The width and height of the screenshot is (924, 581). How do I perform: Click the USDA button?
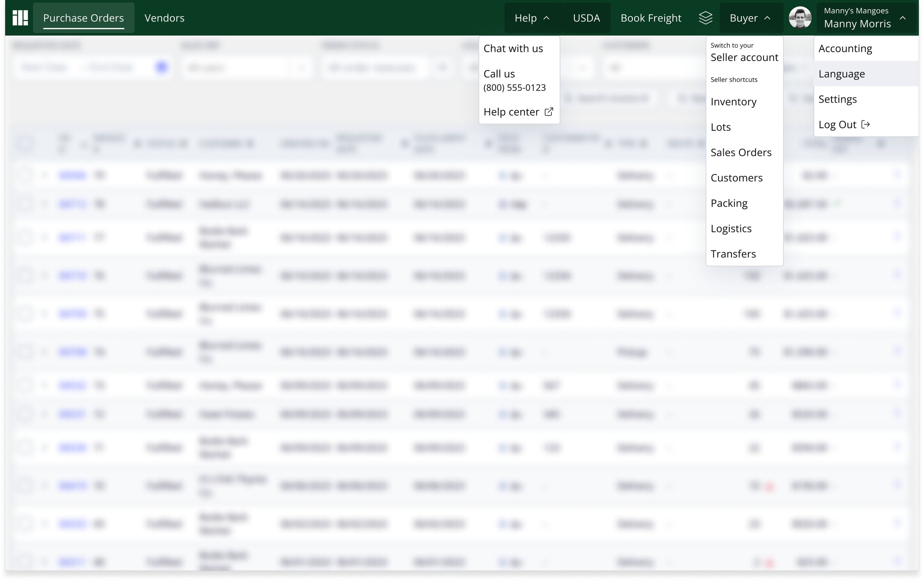point(586,18)
